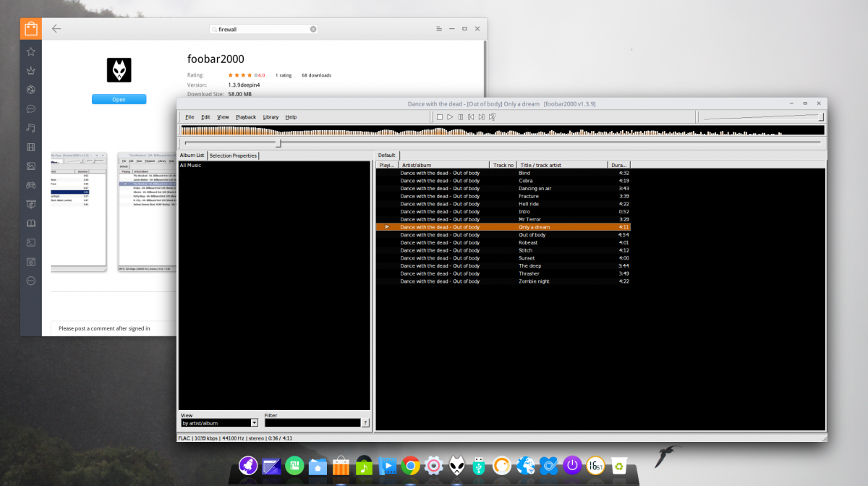Clear the 'firewall' search text

coord(313,29)
